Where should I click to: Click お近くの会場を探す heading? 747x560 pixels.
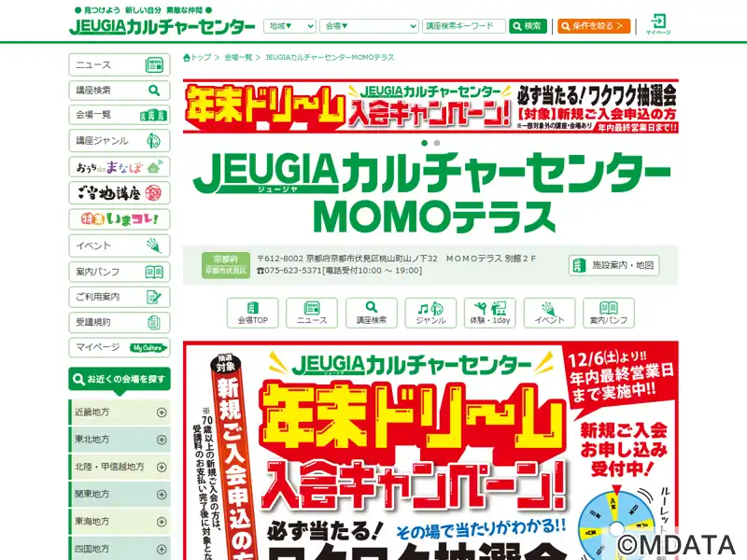coord(120,380)
